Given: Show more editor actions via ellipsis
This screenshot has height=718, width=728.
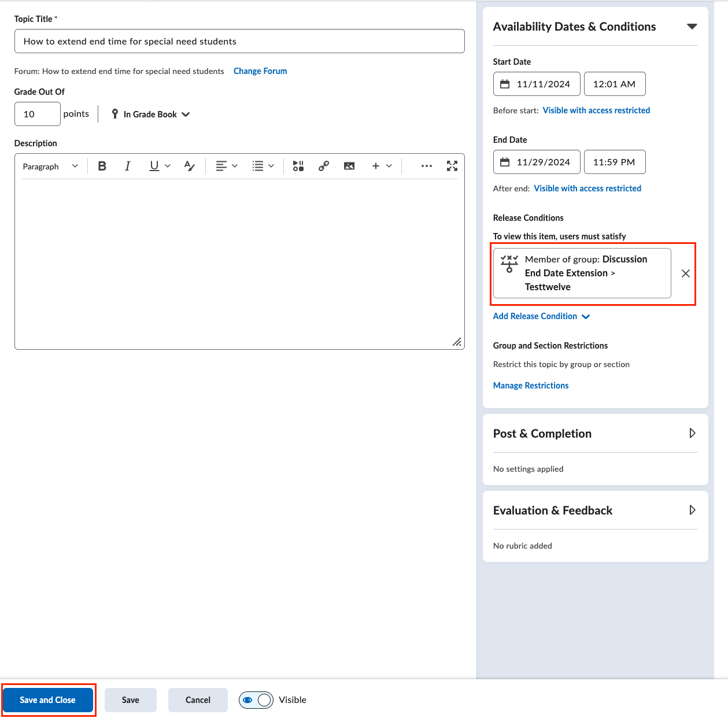Looking at the screenshot, I should (427, 166).
